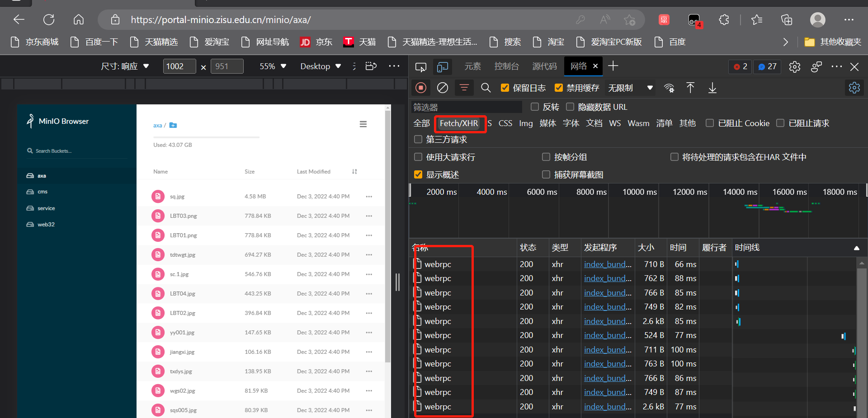Open throttling dropdown No throttling
868x418 pixels.
click(630, 88)
